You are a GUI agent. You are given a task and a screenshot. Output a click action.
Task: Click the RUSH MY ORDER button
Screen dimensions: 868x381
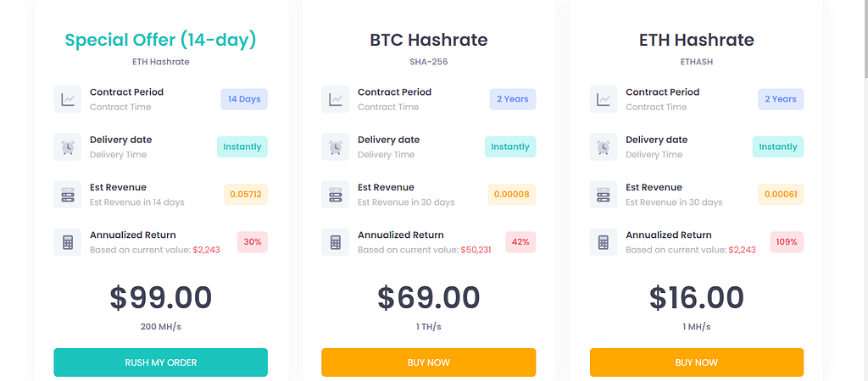160,362
